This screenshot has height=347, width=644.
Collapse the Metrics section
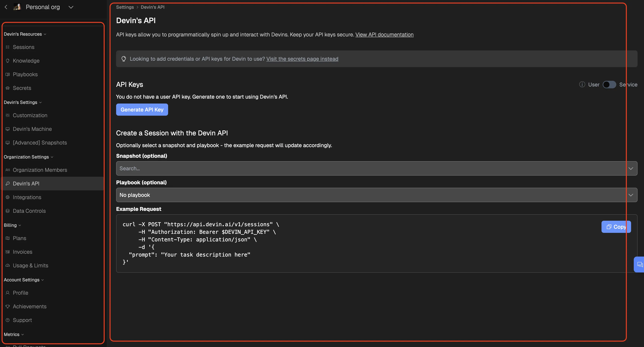pyautogui.click(x=14, y=334)
